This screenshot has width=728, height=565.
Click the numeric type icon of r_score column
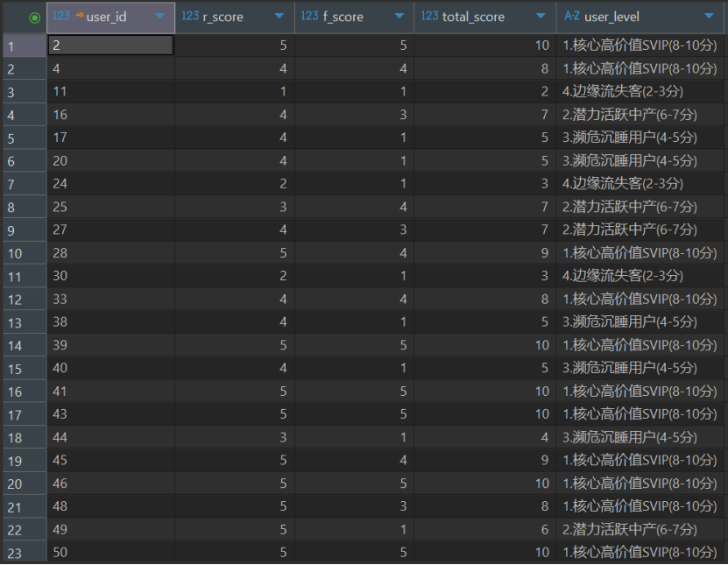(190, 17)
